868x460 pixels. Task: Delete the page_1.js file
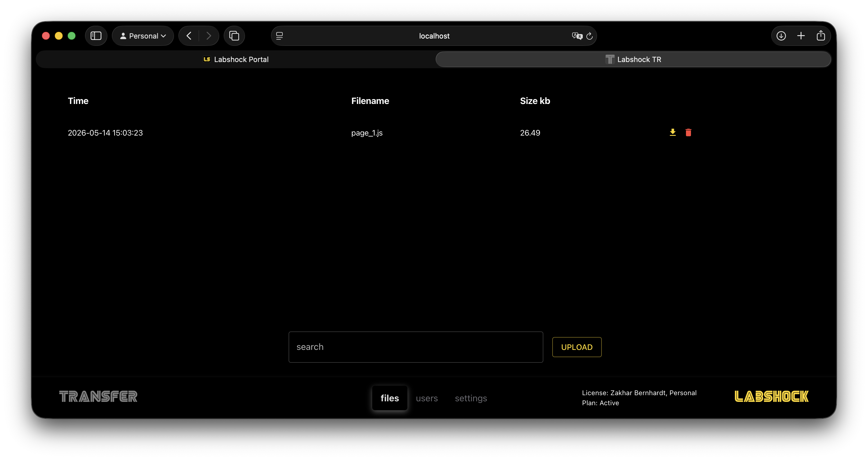point(688,132)
